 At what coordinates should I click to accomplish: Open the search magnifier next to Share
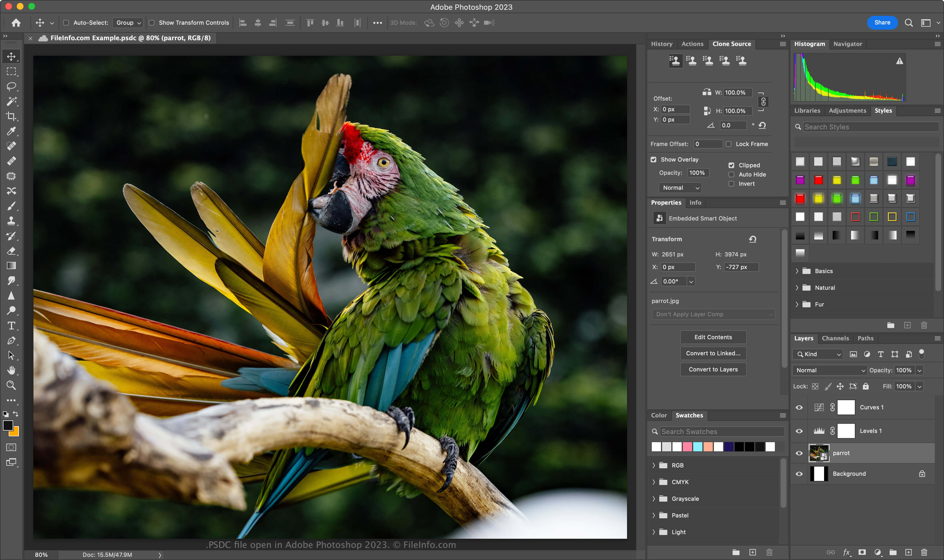click(909, 23)
